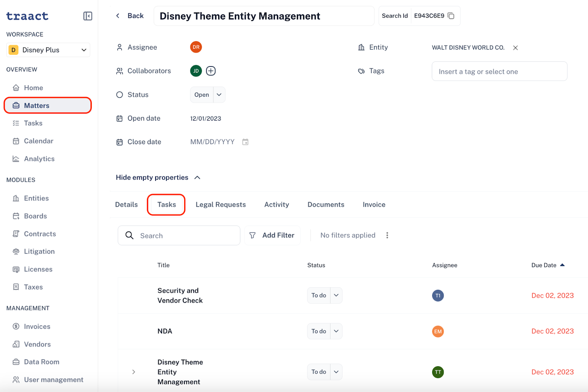Collapse Hide empty properties section
Screen dimensions: 588x392
pos(158,178)
